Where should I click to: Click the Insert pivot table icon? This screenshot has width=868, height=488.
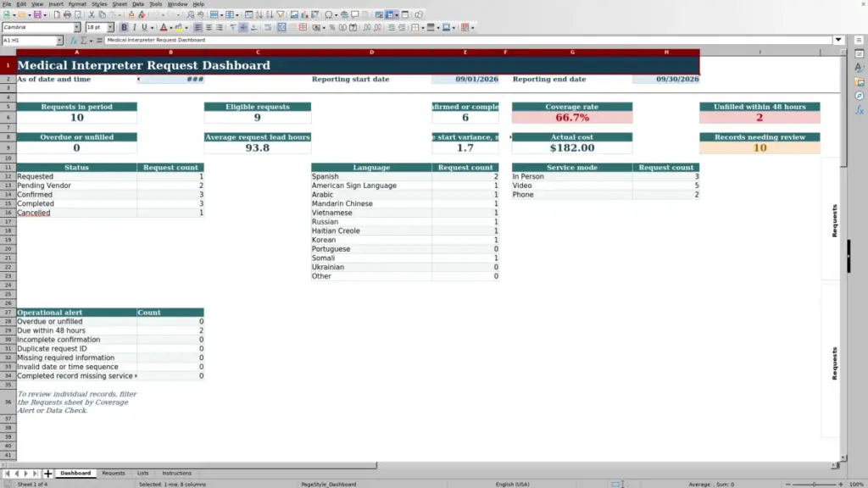[315, 14]
